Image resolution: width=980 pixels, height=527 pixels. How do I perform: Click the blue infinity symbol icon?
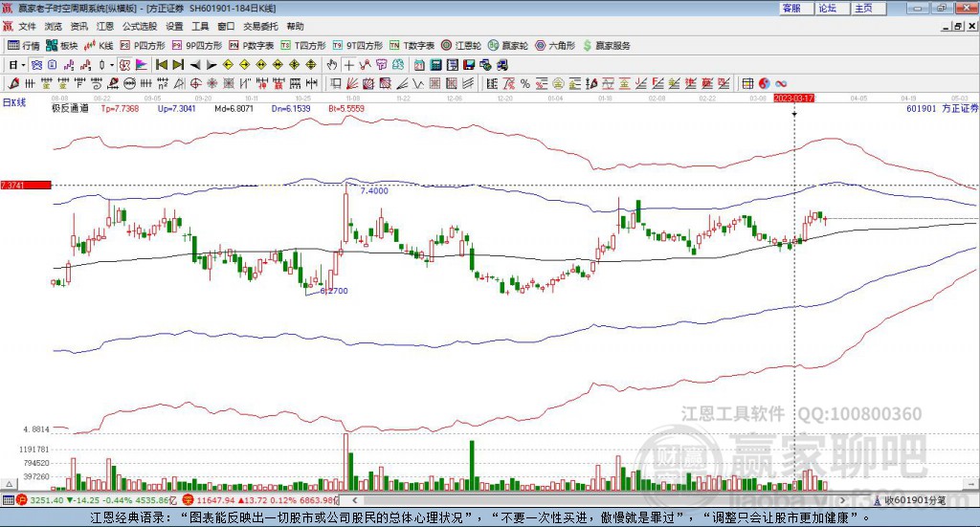[x=781, y=83]
